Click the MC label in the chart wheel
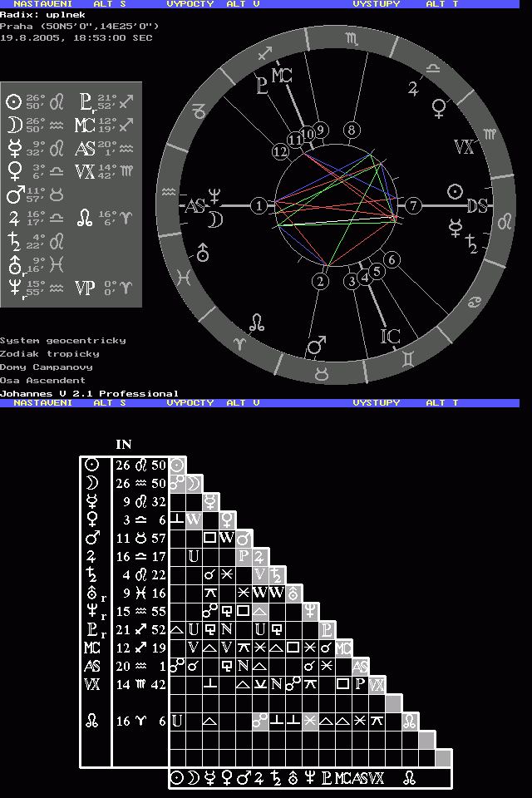 pos(282,76)
